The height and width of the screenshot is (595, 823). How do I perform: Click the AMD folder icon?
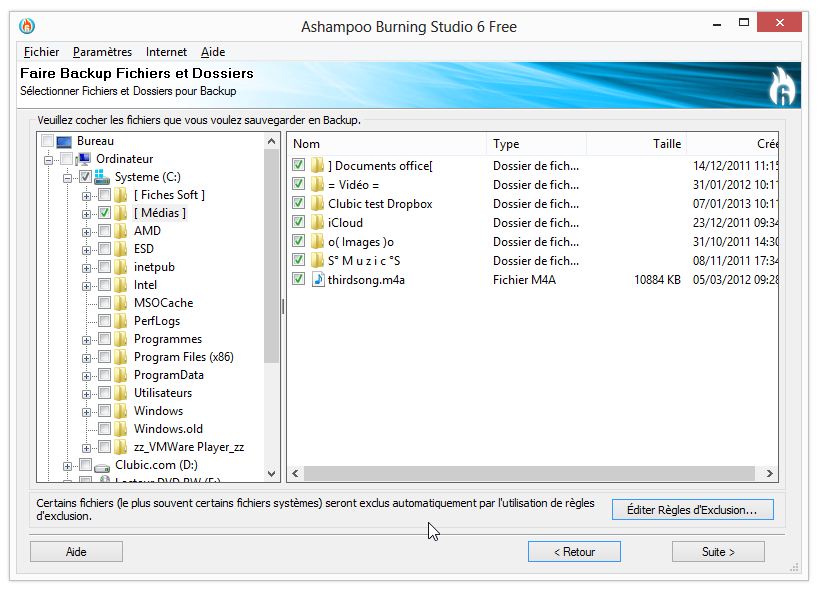[x=121, y=231]
